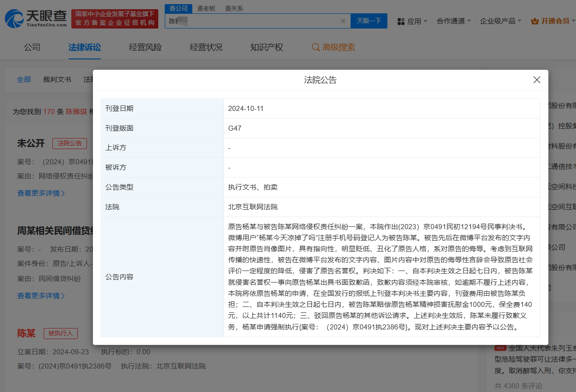Open the 经营状况 tab
576x392 pixels.
pyautogui.click(x=206, y=47)
